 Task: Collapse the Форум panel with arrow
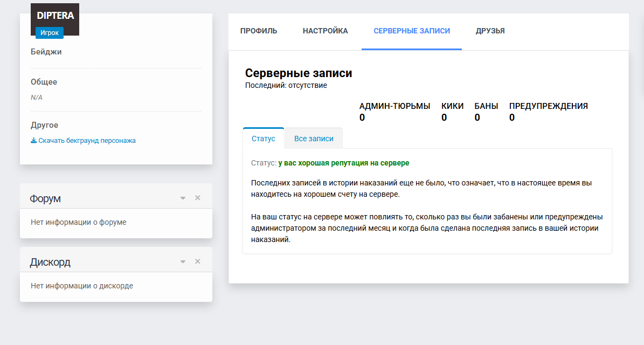pos(183,198)
